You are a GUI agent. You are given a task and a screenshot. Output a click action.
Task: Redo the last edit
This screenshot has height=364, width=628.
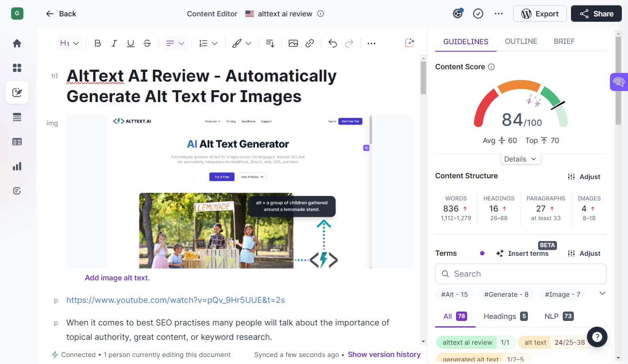pos(349,43)
